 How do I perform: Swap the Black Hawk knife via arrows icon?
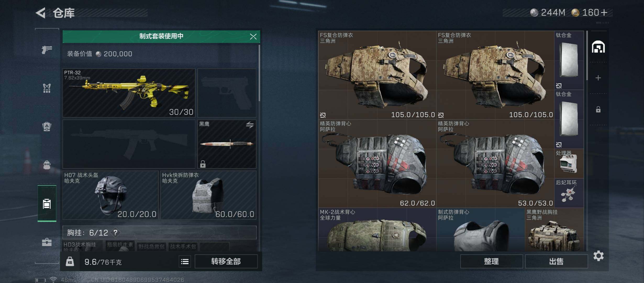click(250, 125)
